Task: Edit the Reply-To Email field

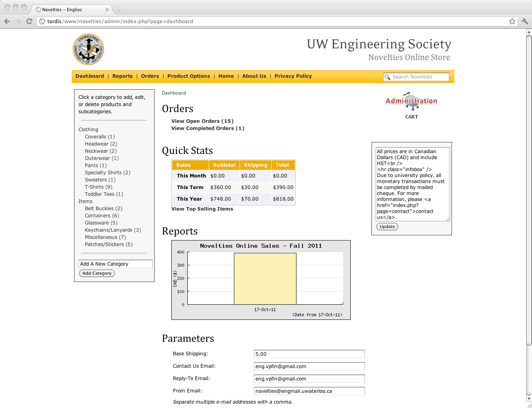Action: pyautogui.click(x=309, y=379)
